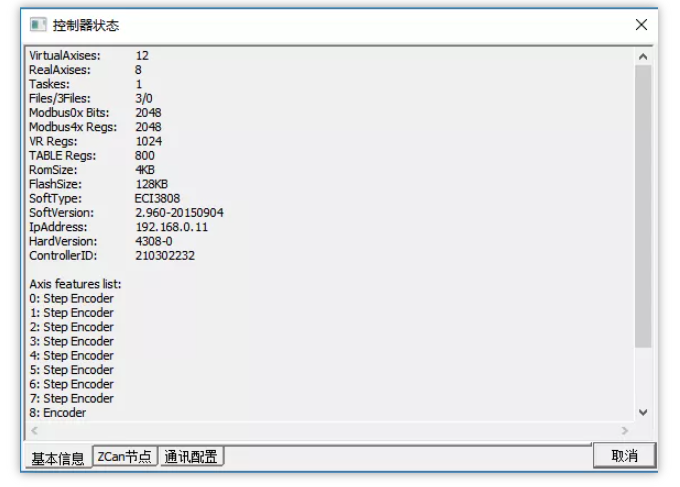Click the horizontal scrollbar left arrow
Screen dimensions: 680x487
click(35, 430)
